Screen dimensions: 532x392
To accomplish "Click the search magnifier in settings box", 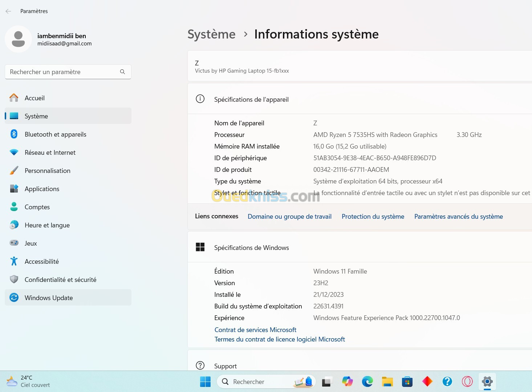I will pyautogui.click(x=122, y=72).
